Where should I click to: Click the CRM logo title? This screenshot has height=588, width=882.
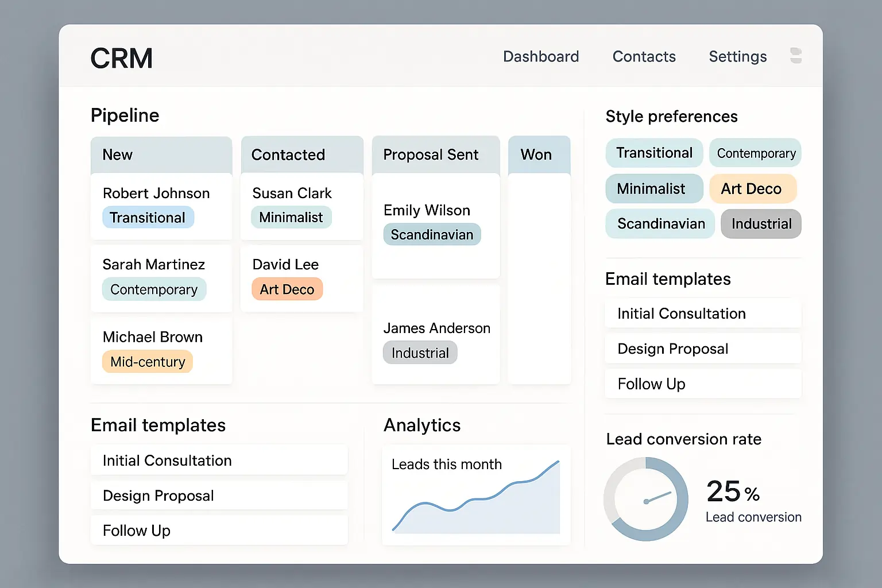[122, 58]
